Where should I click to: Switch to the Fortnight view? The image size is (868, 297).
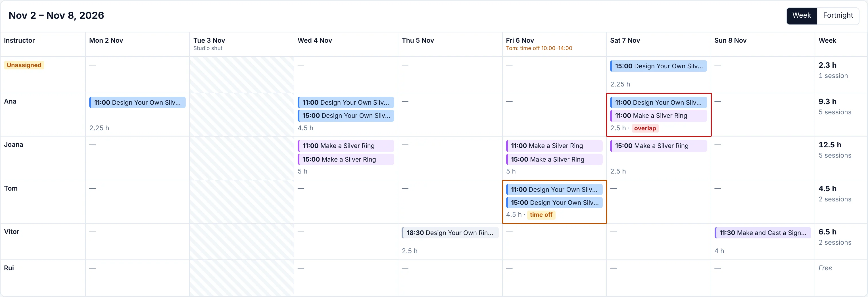click(838, 16)
